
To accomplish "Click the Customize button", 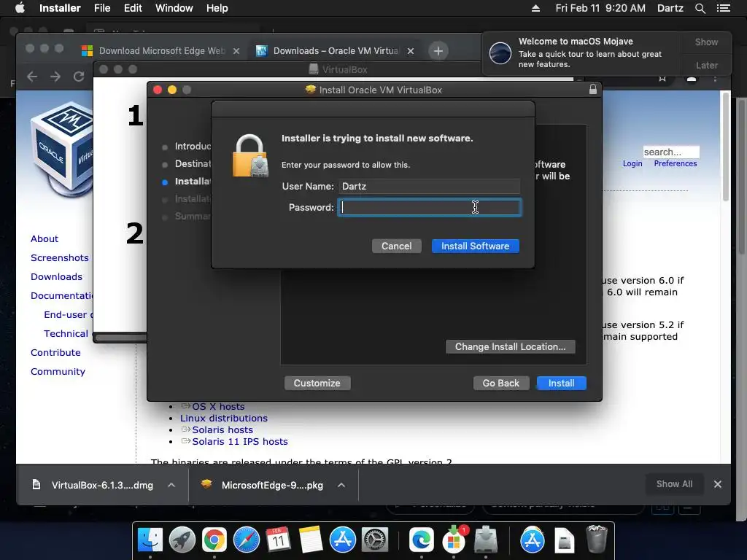I will [317, 384].
